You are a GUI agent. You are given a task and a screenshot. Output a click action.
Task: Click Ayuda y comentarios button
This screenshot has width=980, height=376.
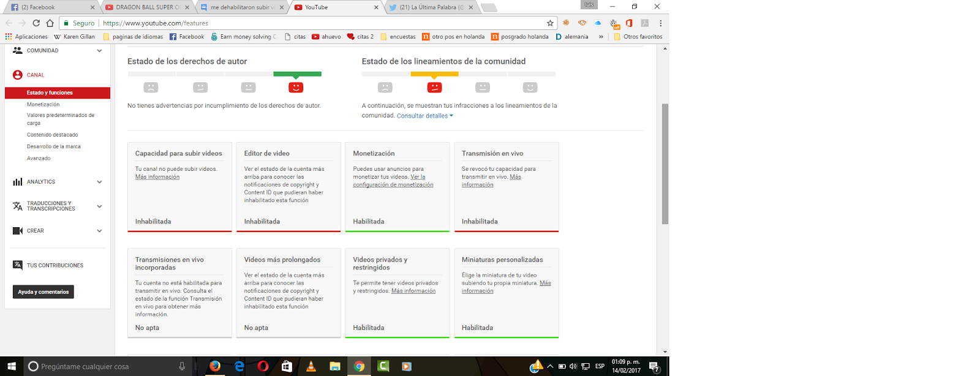(43, 292)
